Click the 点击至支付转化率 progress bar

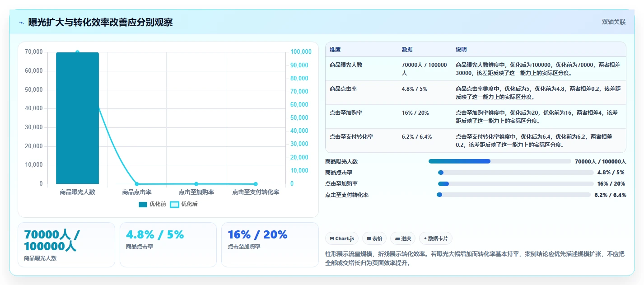[x=513, y=195]
